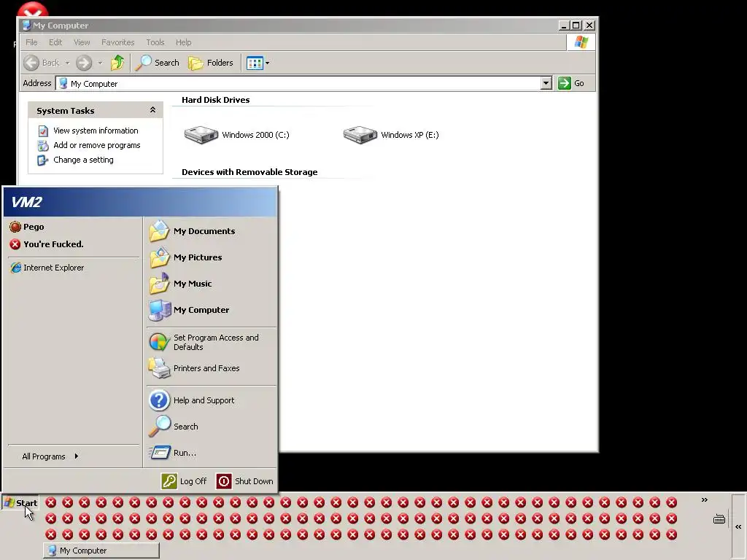The image size is (747, 560).
Task: Open the Search pane from toolbar
Action: 158,63
